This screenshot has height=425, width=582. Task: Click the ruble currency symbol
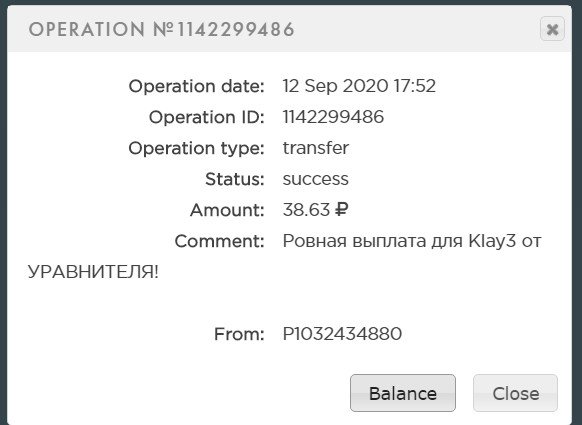[x=341, y=210]
